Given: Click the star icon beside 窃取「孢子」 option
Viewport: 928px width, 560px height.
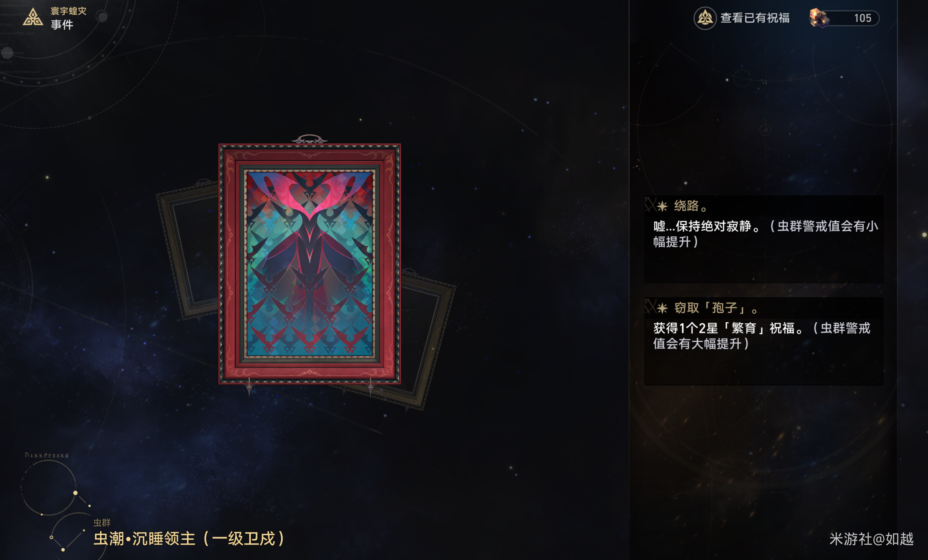Looking at the screenshot, I should (662, 308).
